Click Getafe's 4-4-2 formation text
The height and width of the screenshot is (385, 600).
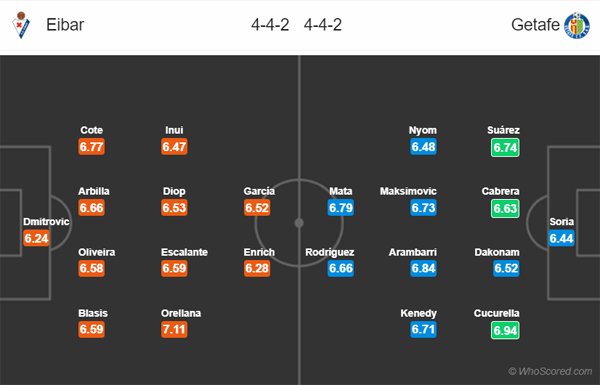pos(323,25)
